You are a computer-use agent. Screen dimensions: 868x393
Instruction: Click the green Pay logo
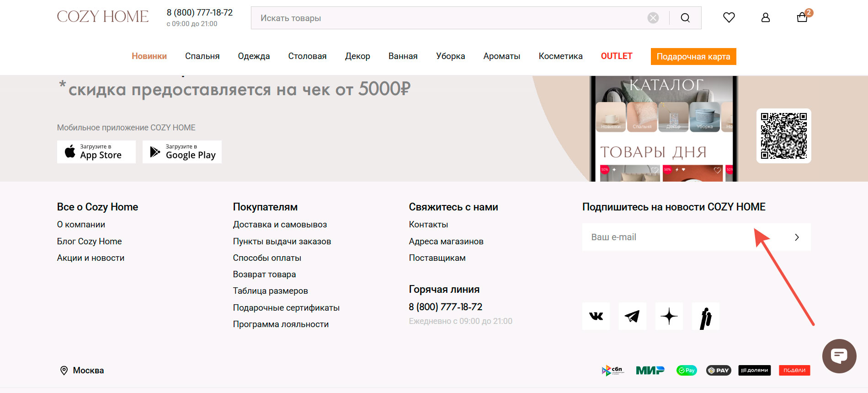click(687, 370)
